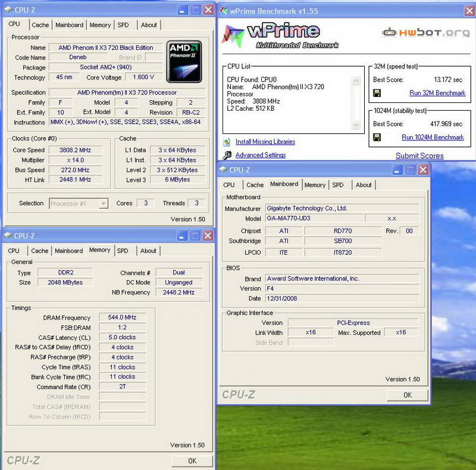
Task: Open the Advanced Settings link
Action: click(x=261, y=155)
